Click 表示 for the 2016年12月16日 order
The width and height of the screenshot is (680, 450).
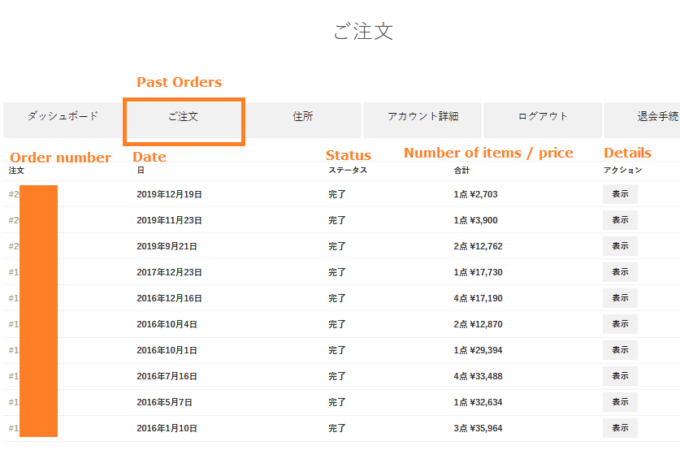pos(620,298)
